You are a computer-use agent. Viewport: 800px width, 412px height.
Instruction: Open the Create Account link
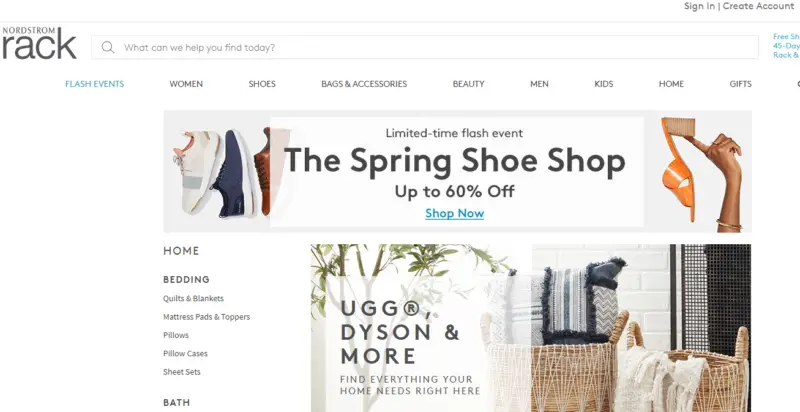tap(758, 6)
